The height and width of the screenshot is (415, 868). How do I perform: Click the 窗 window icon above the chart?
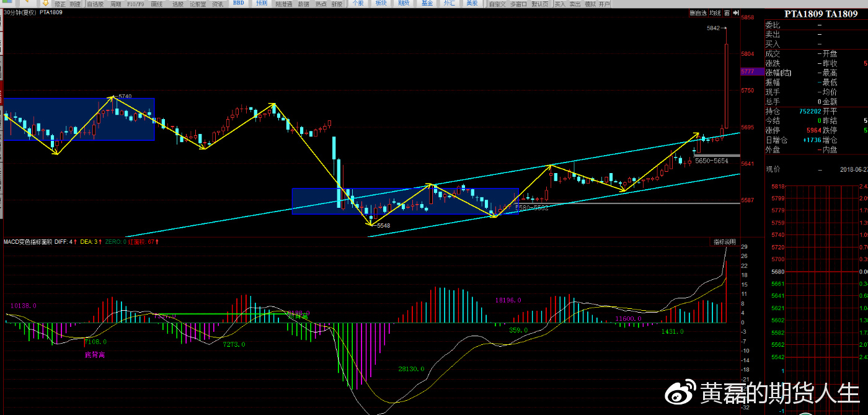tap(727, 12)
